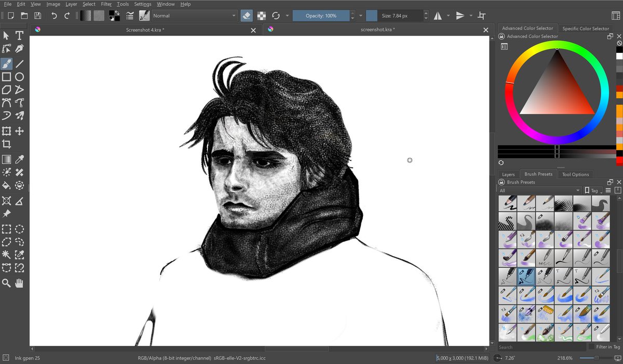The image size is (623, 364).
Task: Select the Pan hand tool
Action: tap(19, 283)
